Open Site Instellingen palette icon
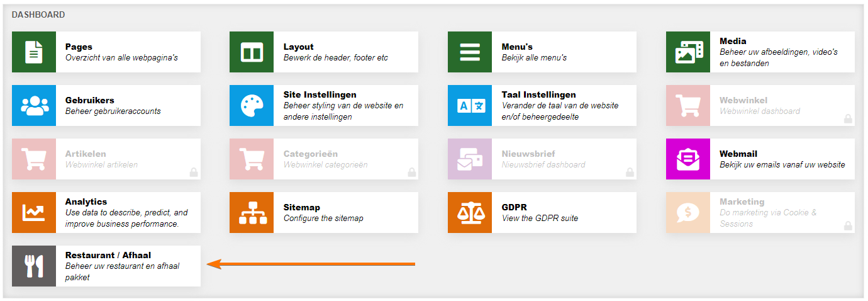 252,106
